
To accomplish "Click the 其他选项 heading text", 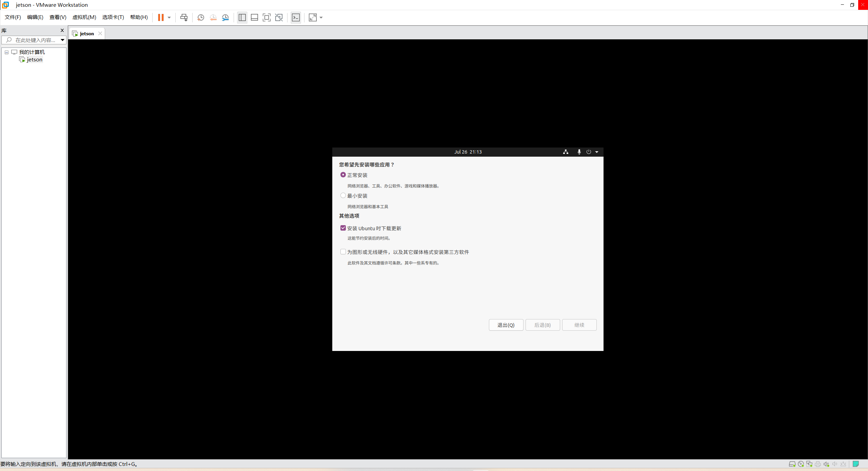I will 349,216.
